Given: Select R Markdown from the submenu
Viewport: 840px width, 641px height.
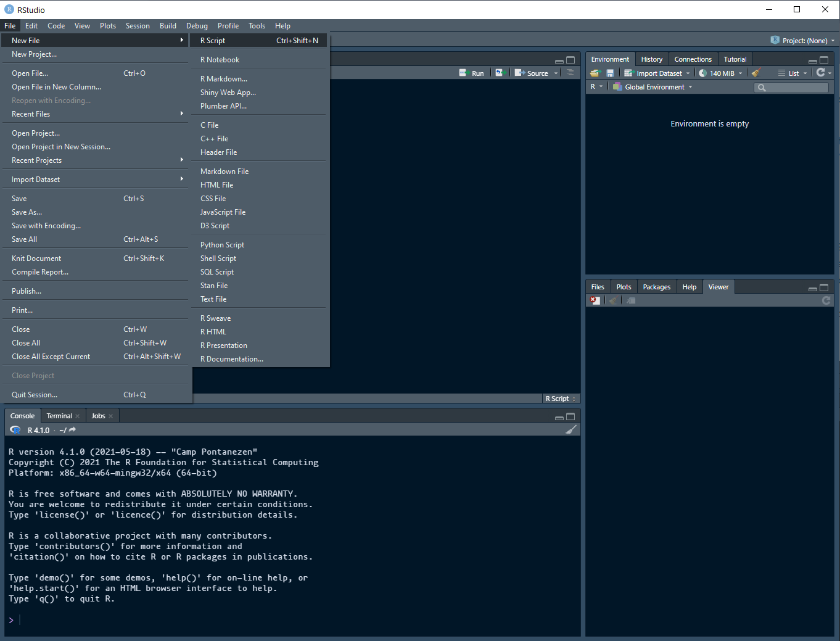Looking at the screenshot, I should click(225, 78).
